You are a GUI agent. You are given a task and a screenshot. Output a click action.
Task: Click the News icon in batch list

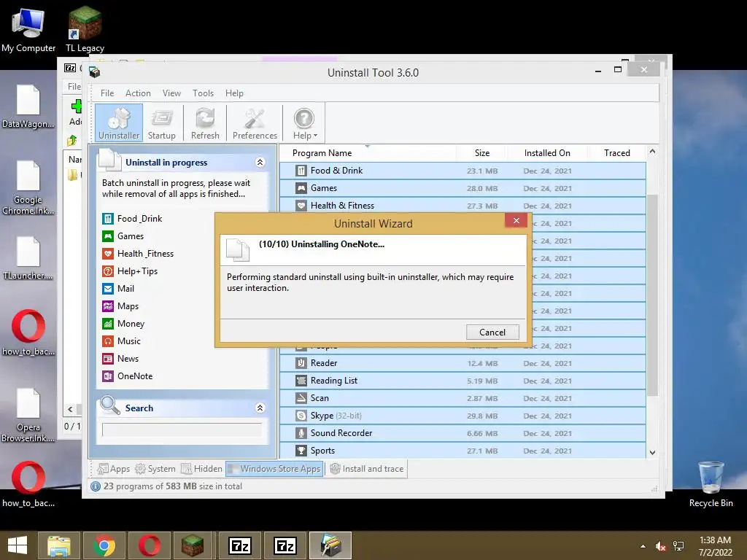coord(108,359)
